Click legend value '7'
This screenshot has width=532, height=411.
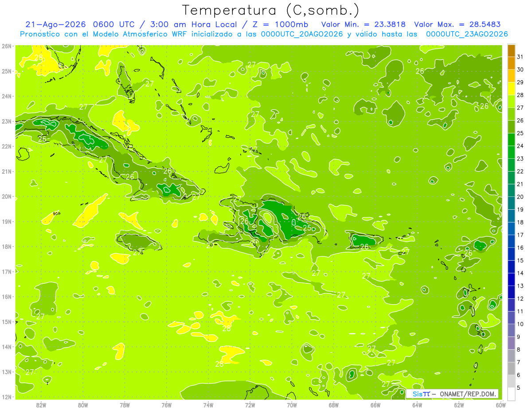pos(519,362)
